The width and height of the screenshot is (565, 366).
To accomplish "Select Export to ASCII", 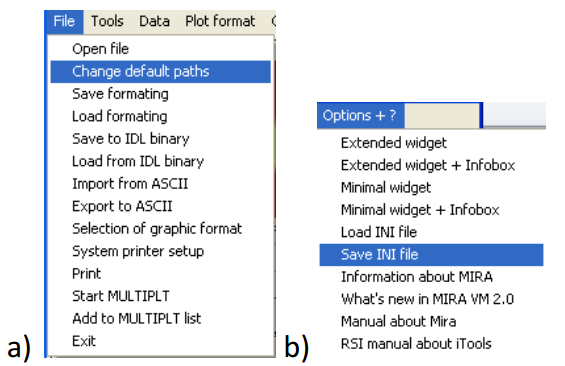I will coord(160,206).
